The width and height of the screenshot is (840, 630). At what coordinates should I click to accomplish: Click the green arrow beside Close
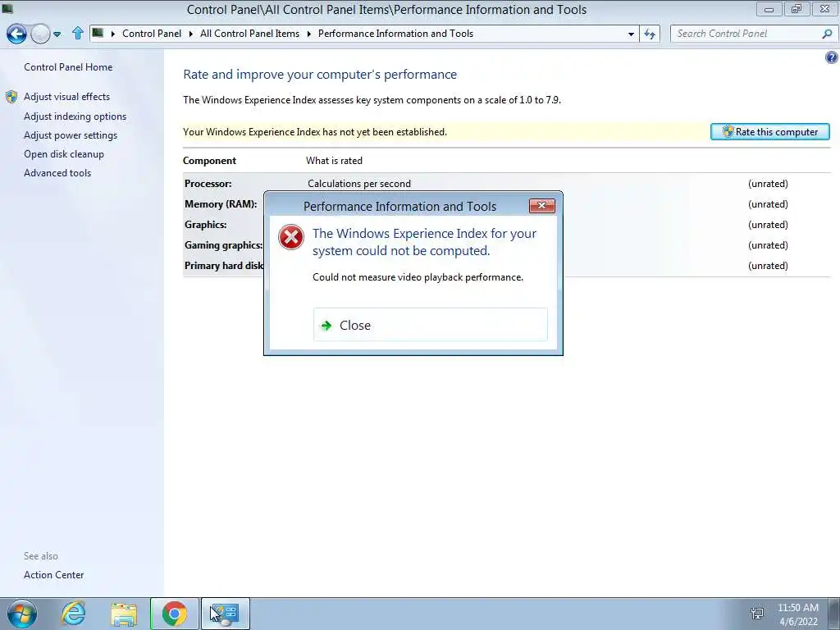(326, 325)
